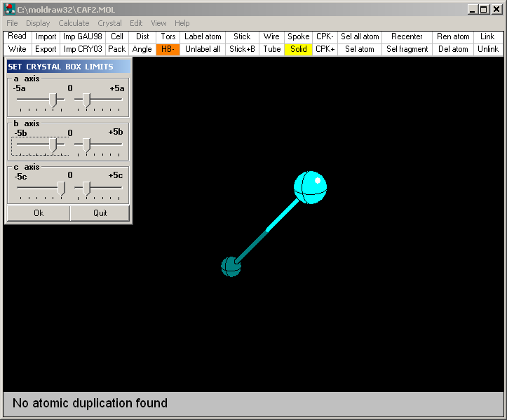Click Ok in crystal box limits
The height and width of the screenshot is (420, 507).
coord(39,213)
